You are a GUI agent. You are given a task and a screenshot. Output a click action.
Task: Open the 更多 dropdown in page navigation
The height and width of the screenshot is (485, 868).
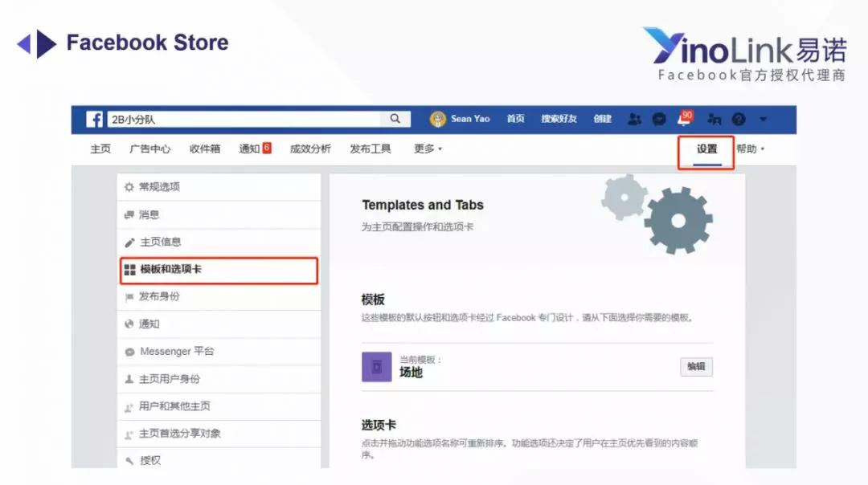427,149
